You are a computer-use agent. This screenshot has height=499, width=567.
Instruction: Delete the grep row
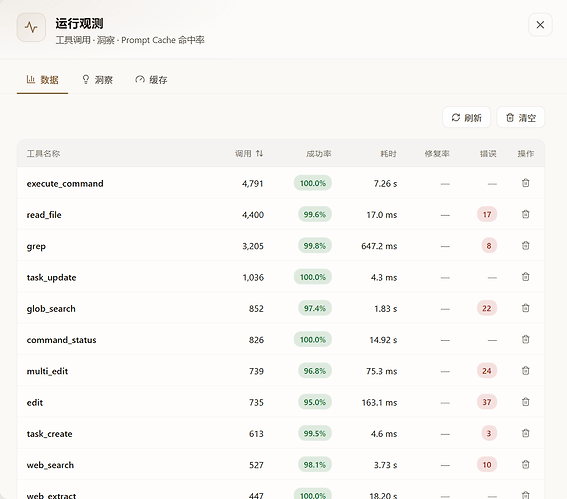pyautogui.click(x=525, y=246)
